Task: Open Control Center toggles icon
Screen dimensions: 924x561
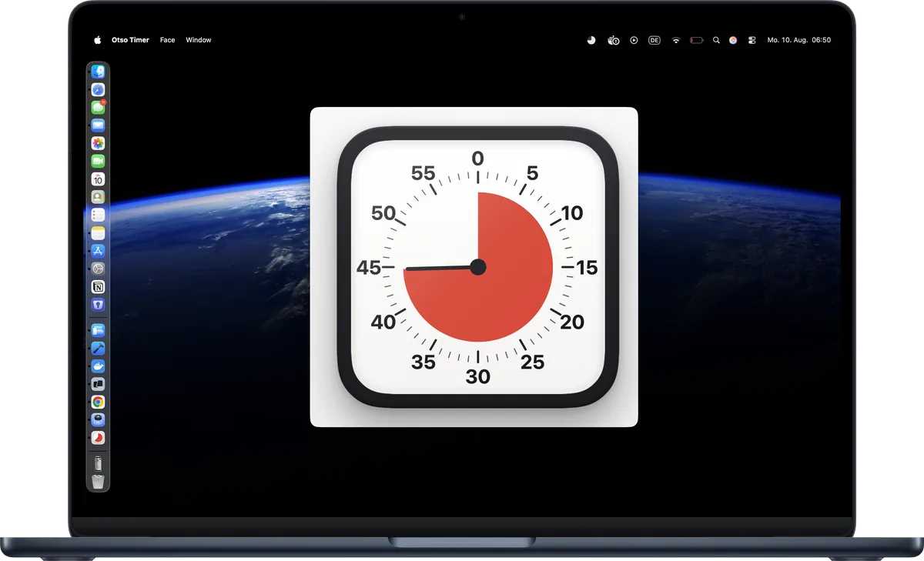Action: (x=752, y=40)
